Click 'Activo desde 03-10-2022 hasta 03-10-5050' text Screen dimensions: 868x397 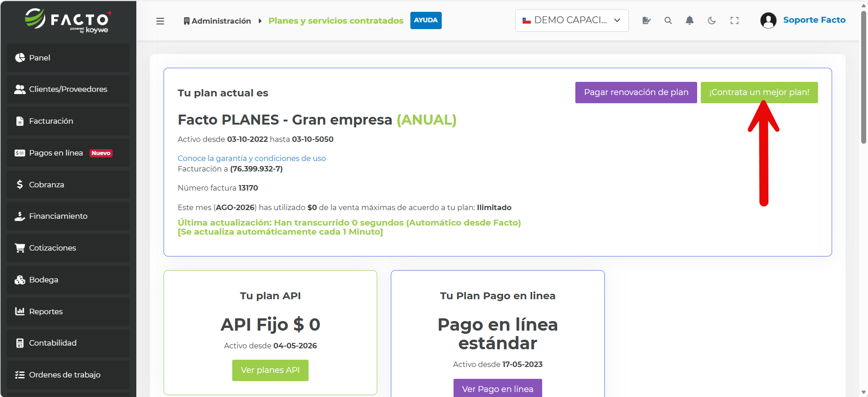click(255, 139)
